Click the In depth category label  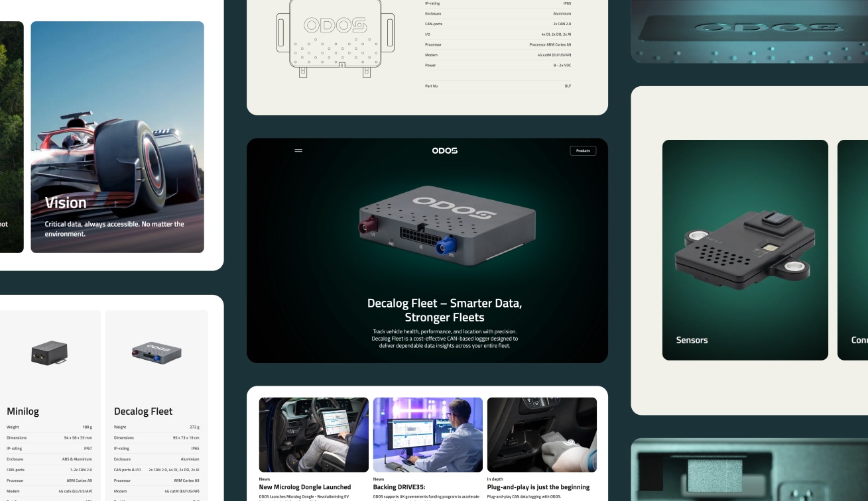click(x=496, y=478)
